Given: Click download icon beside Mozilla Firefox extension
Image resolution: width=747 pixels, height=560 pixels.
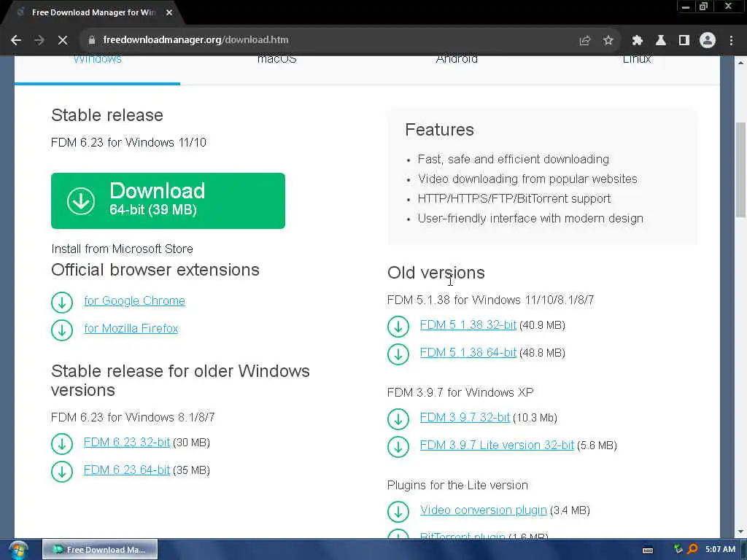Looking at the screenshot, I should tap(62, 330).
